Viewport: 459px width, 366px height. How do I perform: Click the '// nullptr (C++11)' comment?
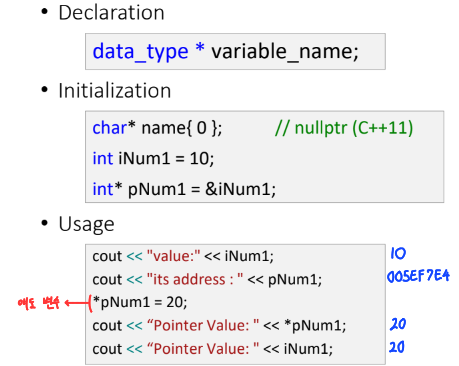coord(344,128)
